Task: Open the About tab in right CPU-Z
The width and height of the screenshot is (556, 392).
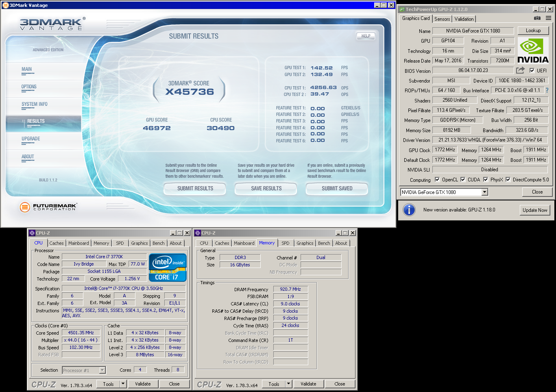Action: (x=341, y=243)
